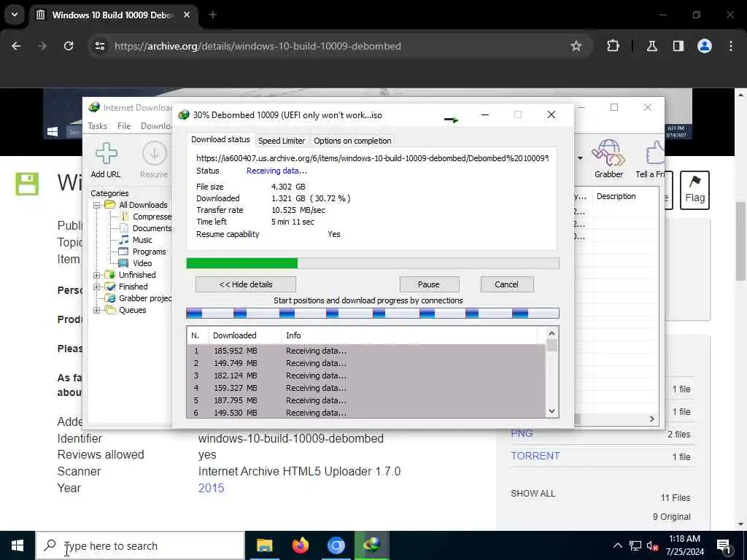Show hidden tray icons chevron
Viewport: 747px width, 560px height.
(x=617, y=545)
